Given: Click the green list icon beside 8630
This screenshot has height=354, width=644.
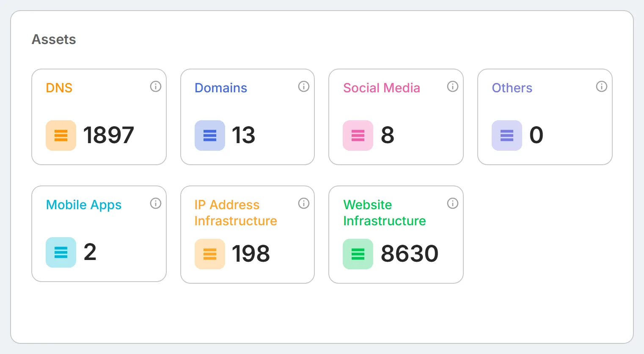Looking at the screenshot, I should pos(358,254).
